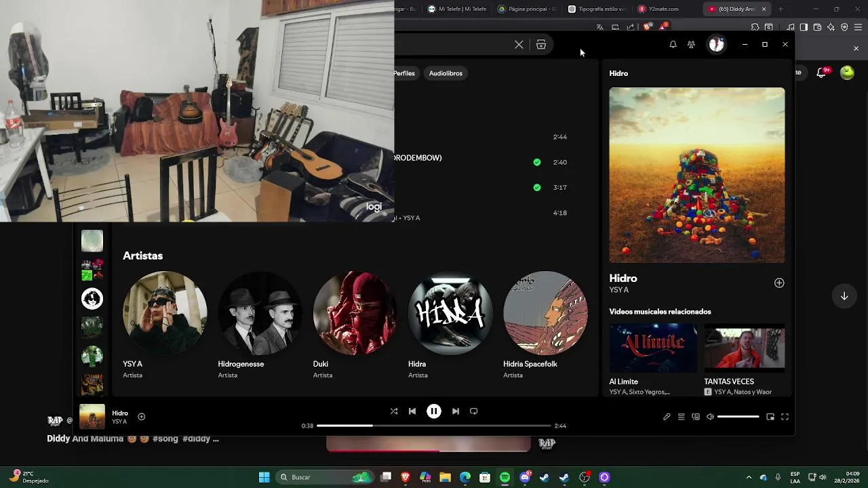The height and width of the screenshot is (488, 868).
Task: Add Hidro to library in right panel
Action: click(779, 283)
